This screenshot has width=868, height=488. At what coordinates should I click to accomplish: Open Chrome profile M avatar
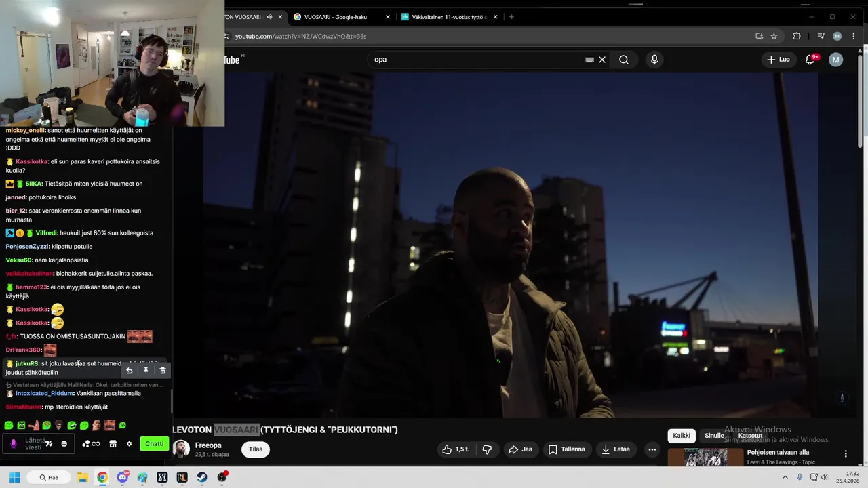point(837,36)
